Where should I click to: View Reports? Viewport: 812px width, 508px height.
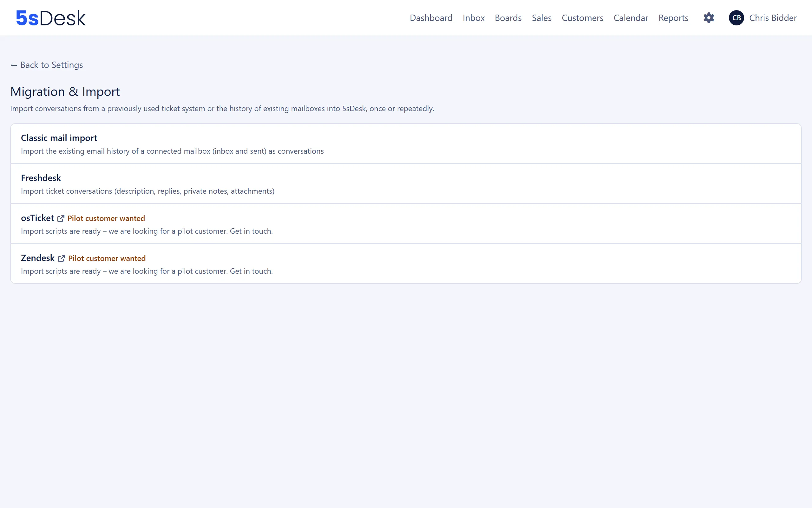coord(673,18)
